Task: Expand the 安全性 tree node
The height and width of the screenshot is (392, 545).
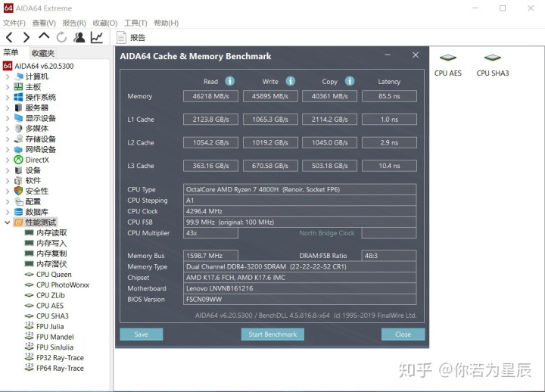Action: 8,191
